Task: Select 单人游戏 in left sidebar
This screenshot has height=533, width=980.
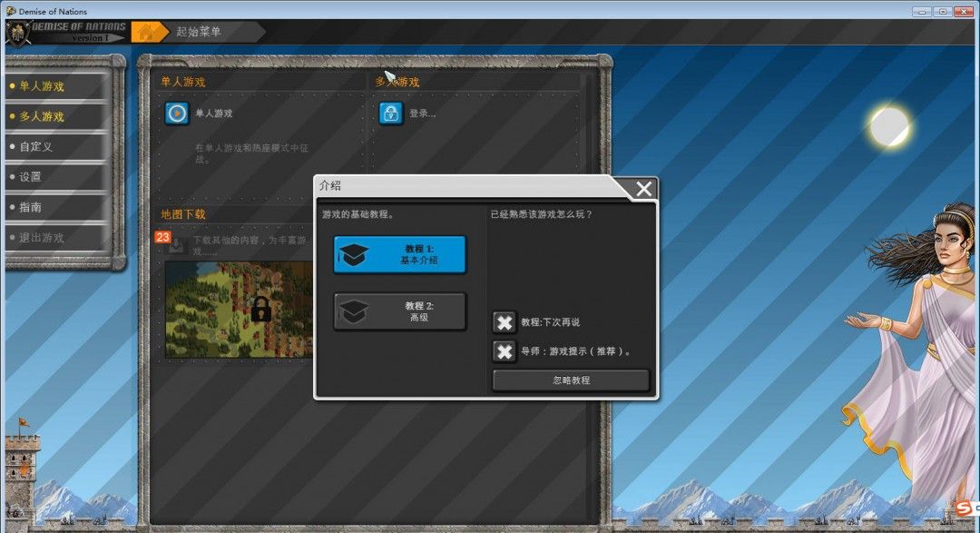Action: 57,86
